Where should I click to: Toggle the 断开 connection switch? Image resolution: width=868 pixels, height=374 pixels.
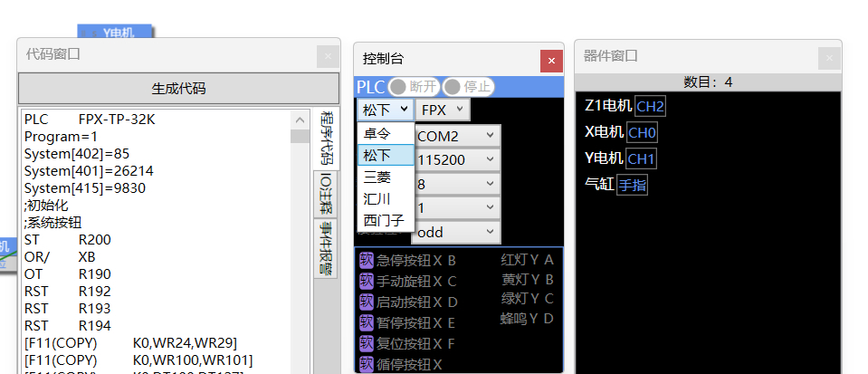(x=414, y=87)
